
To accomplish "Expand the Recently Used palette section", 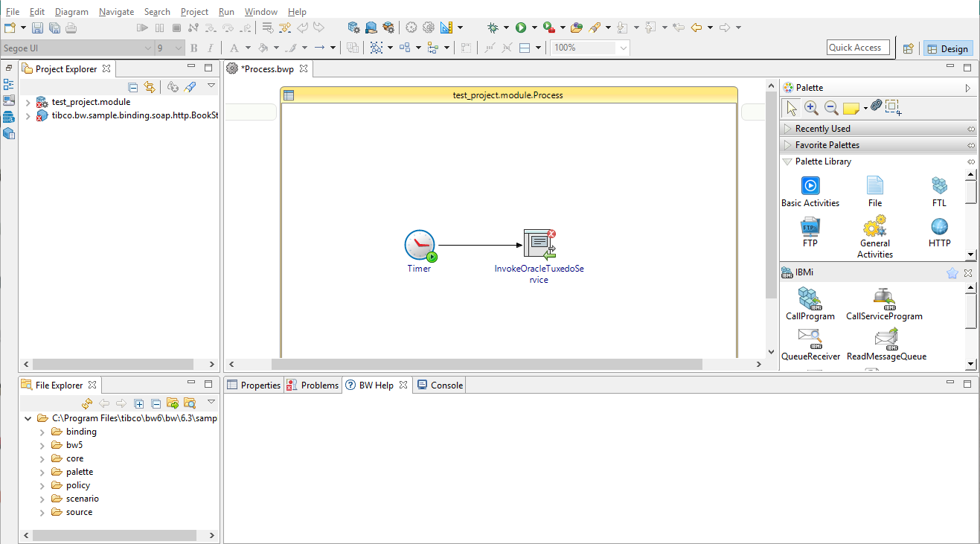I will 877,129.
